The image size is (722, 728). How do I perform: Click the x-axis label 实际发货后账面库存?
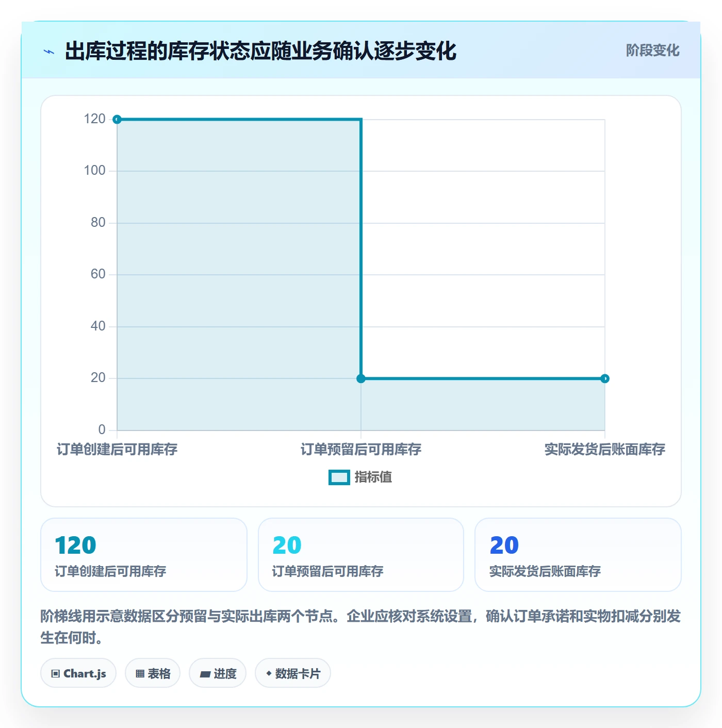click(x=605, y=450)
